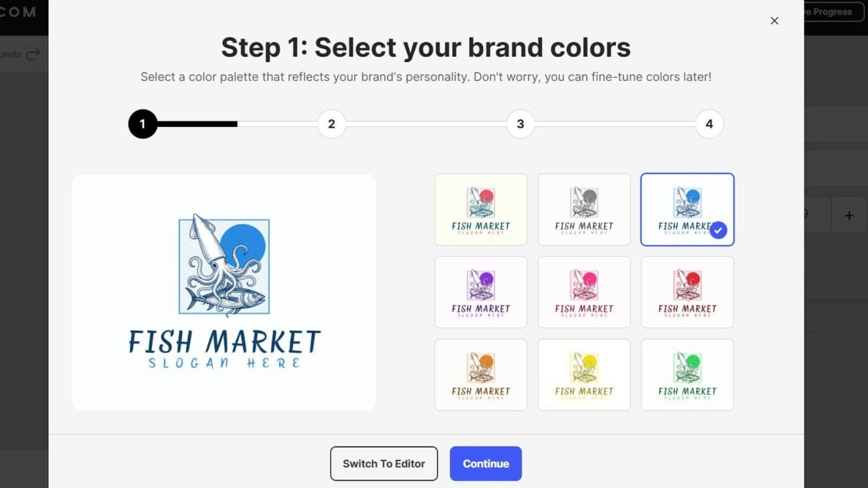Screen dimensions: 868x488
Task: Select the red-teal color palette thumbnail
Action: 481,209
